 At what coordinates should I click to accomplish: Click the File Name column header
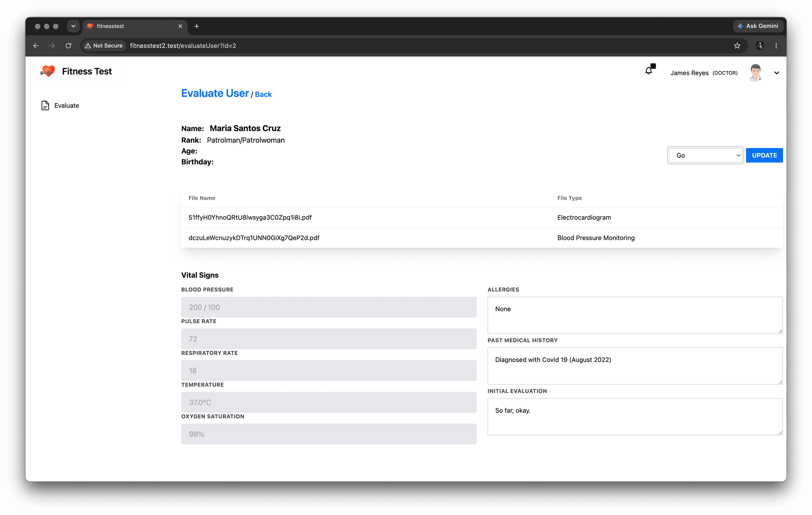click(x=202, y=198)
